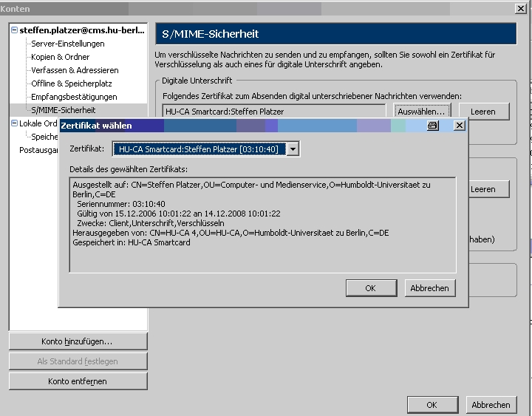Image resolution: width=532 pixels, height=416 pixels.
Task: Click the Auswählen... button for digital signature
Action: click(420, 112)
